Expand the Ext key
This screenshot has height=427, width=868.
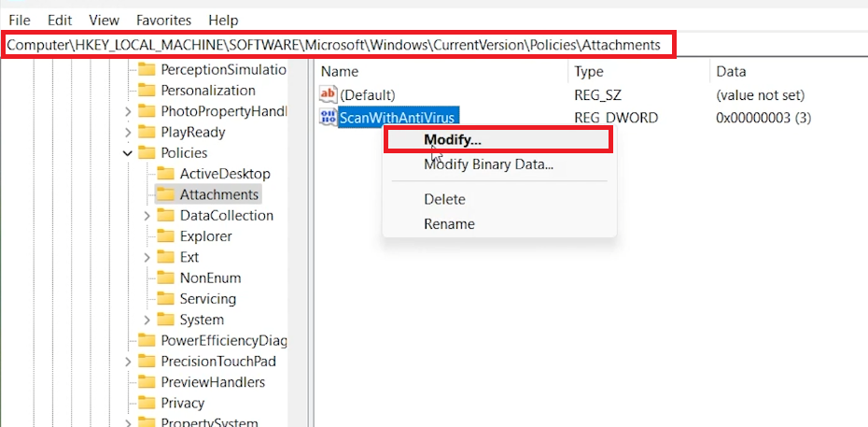[147, 258]
